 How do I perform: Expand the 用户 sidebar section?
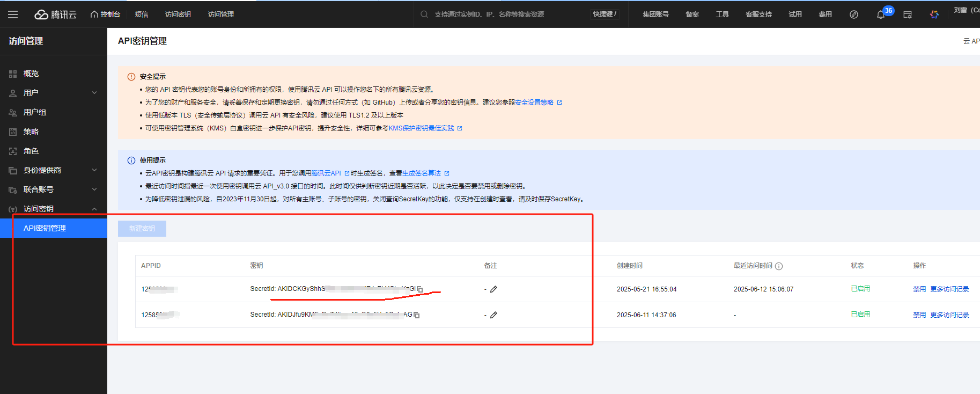tap(53, 93)
